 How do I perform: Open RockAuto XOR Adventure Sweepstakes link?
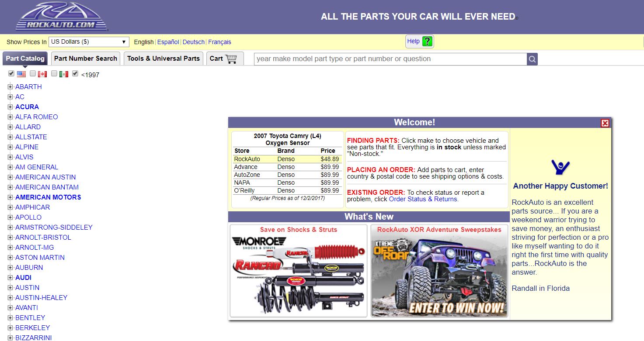[x=439, y=230]
